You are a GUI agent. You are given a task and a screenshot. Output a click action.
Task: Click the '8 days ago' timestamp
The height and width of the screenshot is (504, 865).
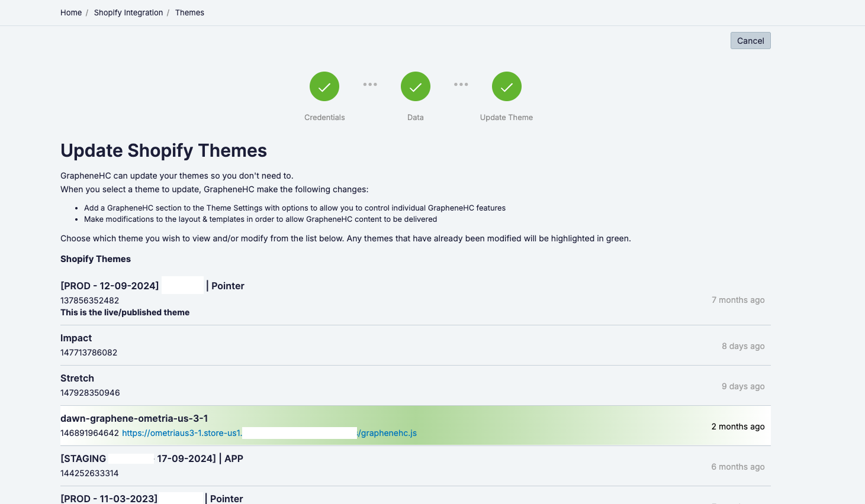click(x=743, y=346)
